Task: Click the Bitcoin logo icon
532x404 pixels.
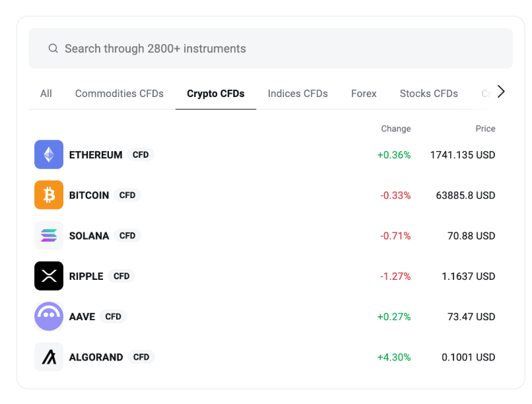Action: pos(49,195)
